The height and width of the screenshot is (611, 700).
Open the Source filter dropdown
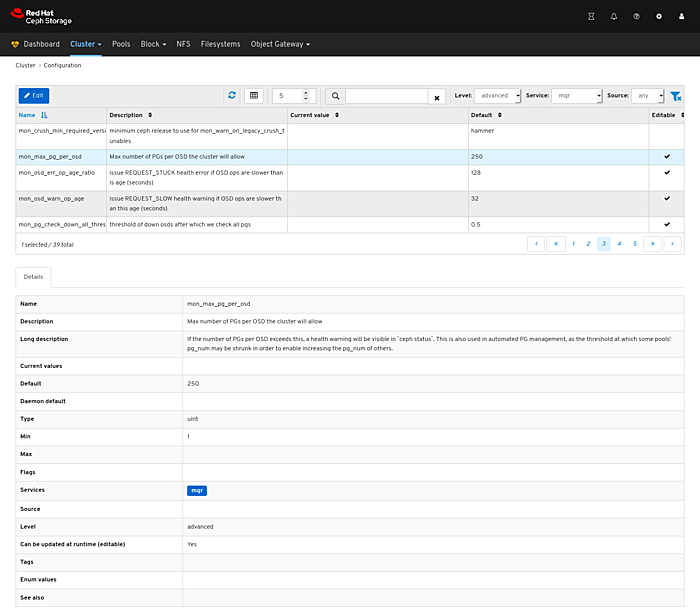pos(647,96)
